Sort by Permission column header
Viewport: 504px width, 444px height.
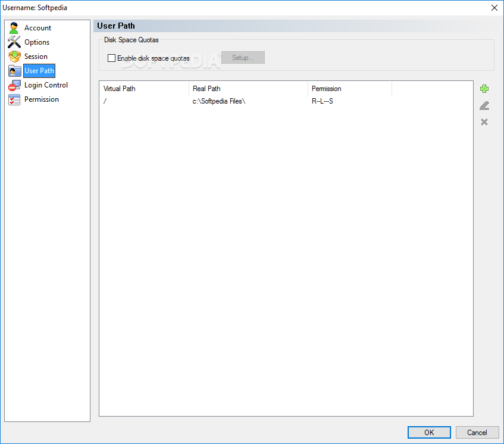click(350, 89)
